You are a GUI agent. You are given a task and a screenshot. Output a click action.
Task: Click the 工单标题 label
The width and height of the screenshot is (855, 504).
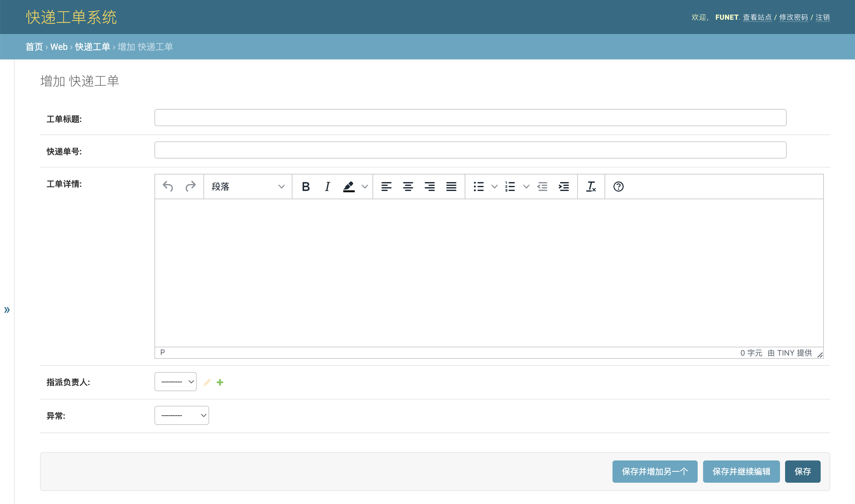(64, 119)
